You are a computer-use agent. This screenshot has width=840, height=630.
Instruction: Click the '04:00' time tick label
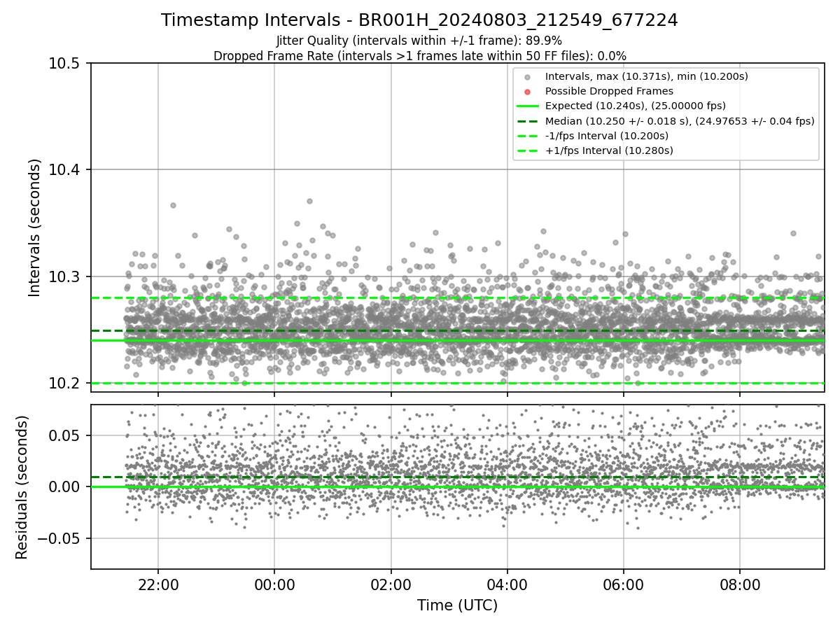(x=507, y=585)
